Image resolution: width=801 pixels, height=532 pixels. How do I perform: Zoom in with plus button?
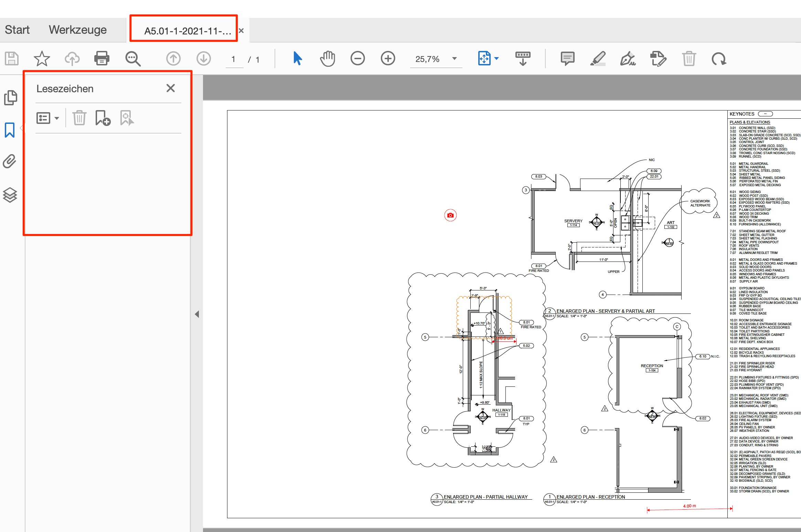(x=388, y=58)
